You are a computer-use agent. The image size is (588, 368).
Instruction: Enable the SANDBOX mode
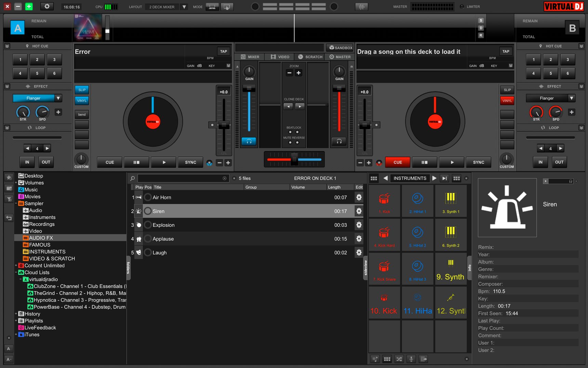(340, 48)
